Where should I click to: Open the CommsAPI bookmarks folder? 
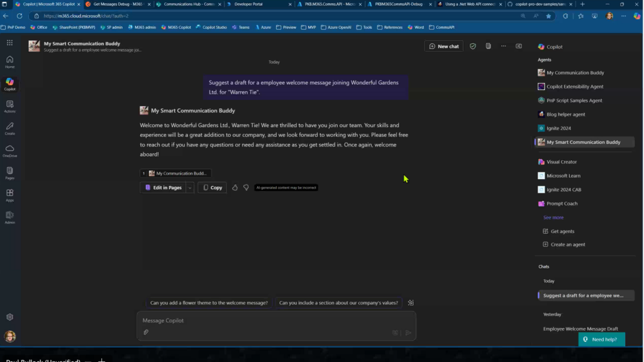pyautogui.click(x=442, y=27)
